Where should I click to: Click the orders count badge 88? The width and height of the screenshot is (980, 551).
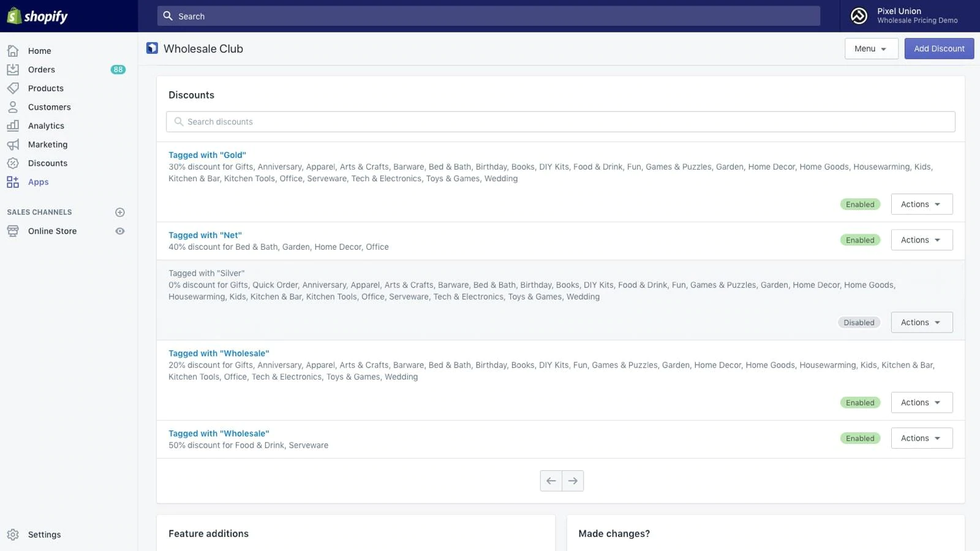[118, 70]
